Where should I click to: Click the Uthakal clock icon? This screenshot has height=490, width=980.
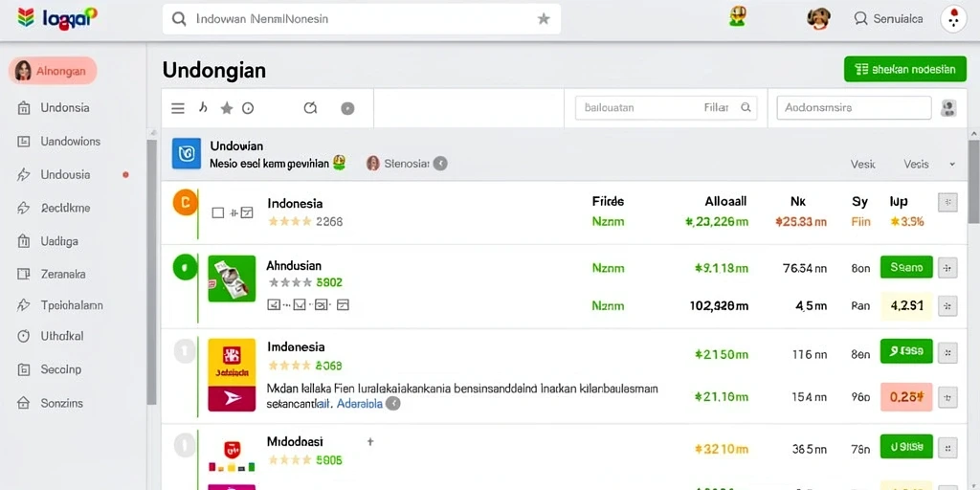[x=24, y=336]
